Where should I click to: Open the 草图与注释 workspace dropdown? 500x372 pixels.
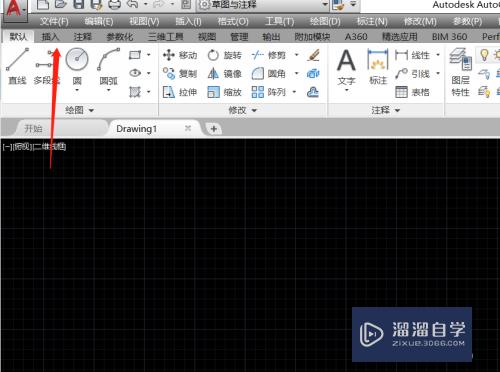tap(263, 5)
